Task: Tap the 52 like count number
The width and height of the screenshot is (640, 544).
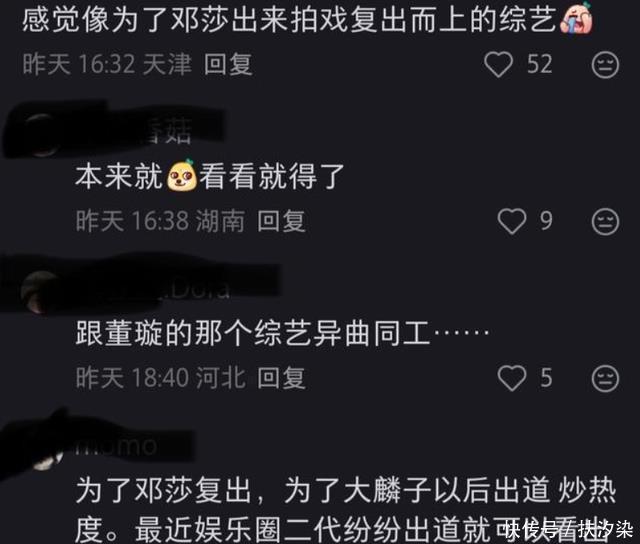Action: click(540, 64)
